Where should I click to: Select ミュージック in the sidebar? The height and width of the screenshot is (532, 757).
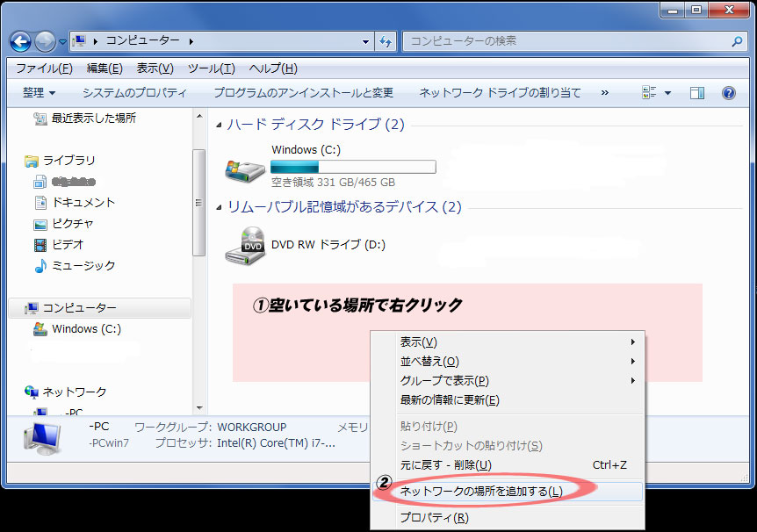coord(83,266)
